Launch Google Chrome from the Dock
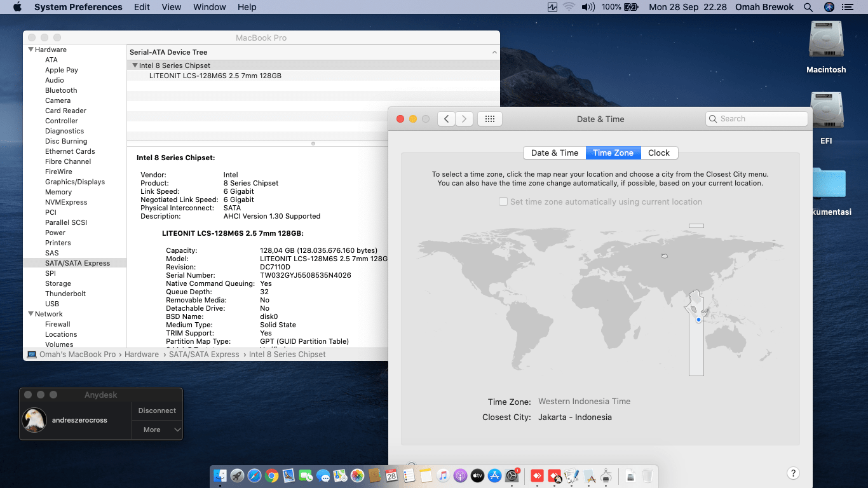Image resolution: width=868 pixels, height=488 pixels. [x=271, y=475]
